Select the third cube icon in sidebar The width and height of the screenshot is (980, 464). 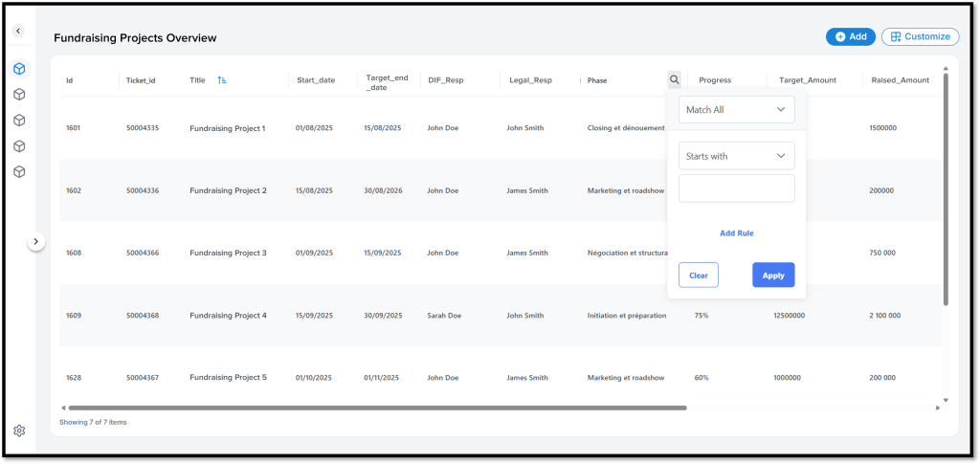(x=19, y=121)
